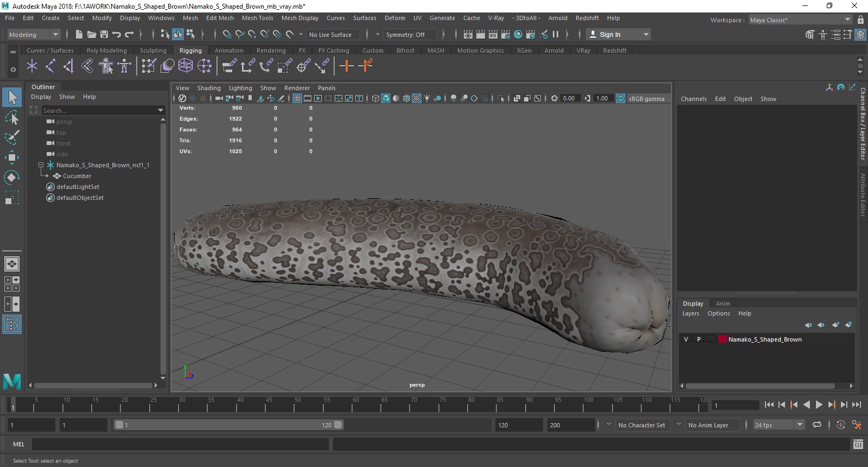This screenshot has width=868, height=467.
Task: Click the MEL command input line
Action: click(x=180, y=444)
